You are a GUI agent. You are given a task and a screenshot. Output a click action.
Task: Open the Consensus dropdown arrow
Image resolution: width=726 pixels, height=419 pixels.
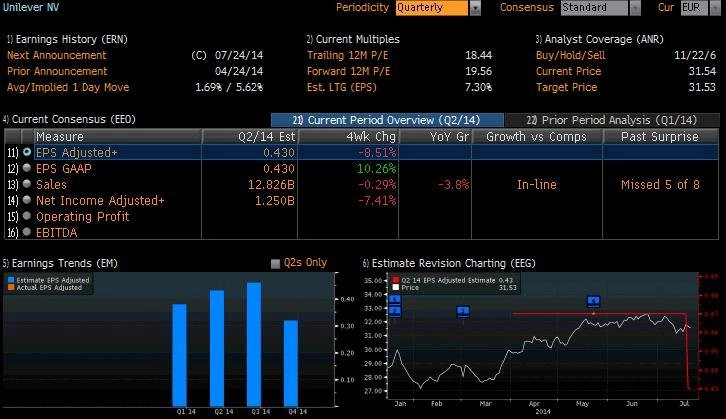(635, 8)
